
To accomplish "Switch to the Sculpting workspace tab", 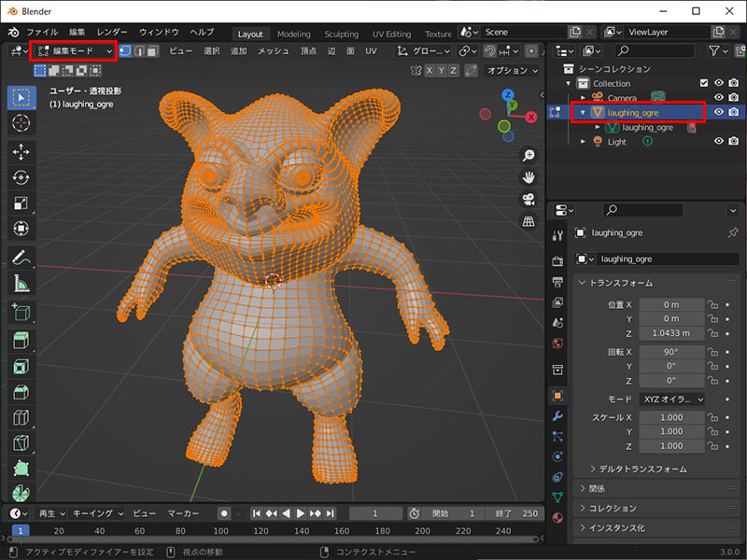I will (341, 35).
